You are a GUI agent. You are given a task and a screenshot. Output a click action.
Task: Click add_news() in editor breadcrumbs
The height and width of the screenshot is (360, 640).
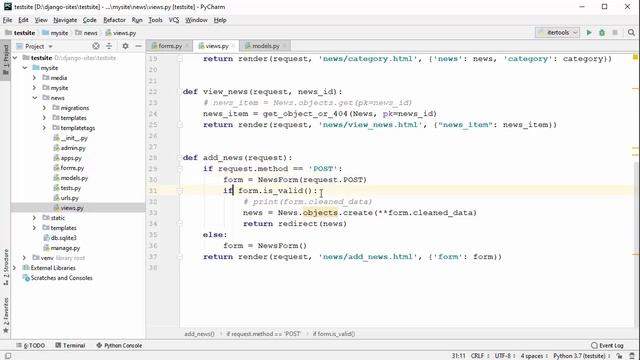pyautogui.click(x=199, y=334)
